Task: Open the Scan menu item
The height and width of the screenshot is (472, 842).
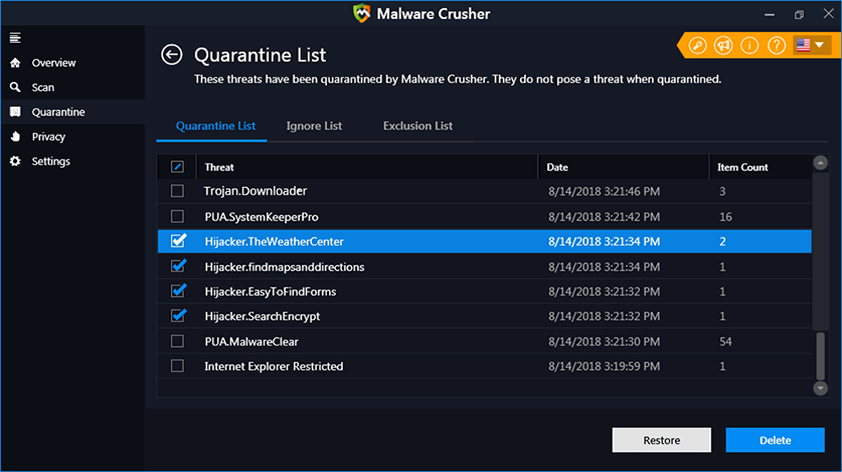Action: coord(43,87)
